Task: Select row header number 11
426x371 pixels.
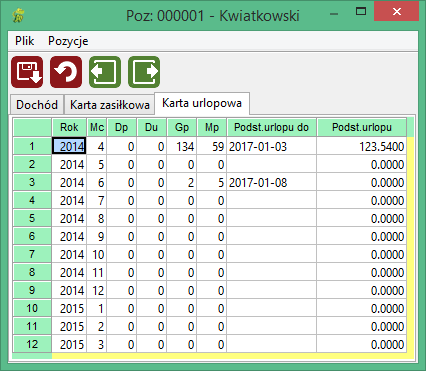Action: click(32, 326)
